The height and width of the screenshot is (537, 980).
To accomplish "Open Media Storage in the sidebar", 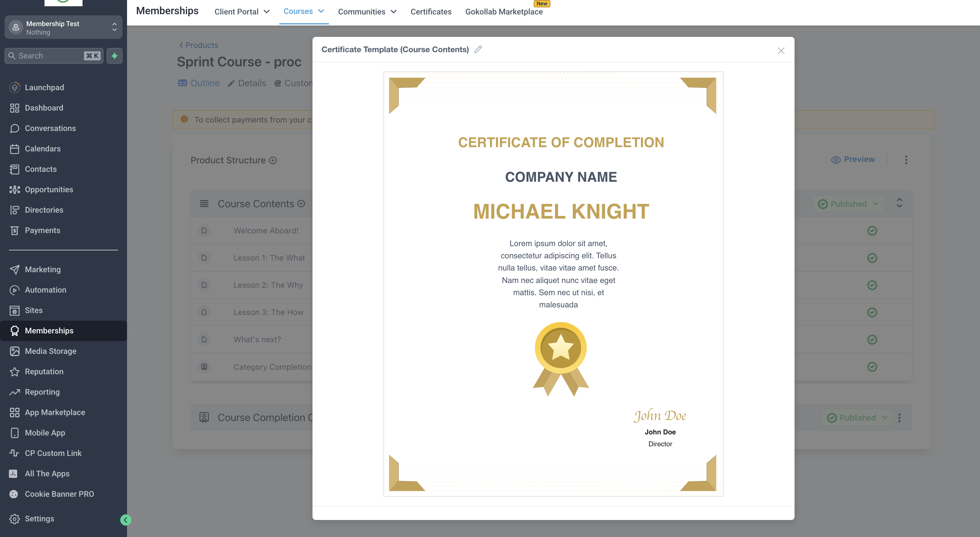I will (50, 351).
